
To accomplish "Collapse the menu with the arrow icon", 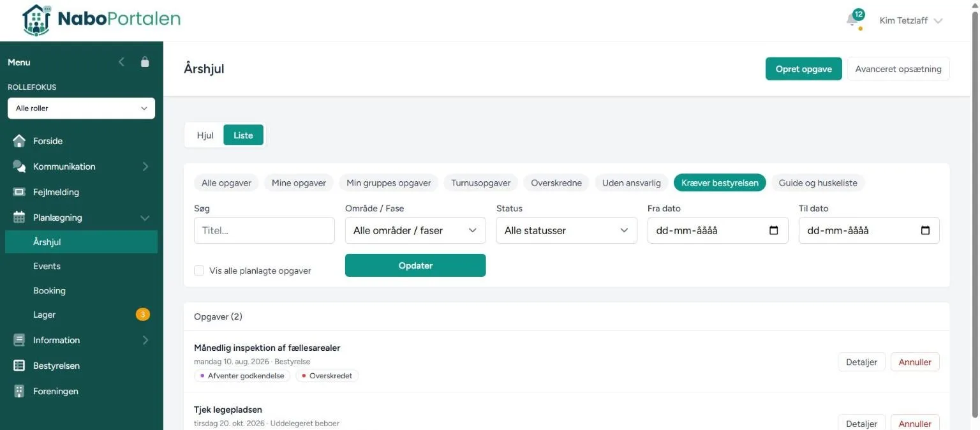I will pos(122,62).
